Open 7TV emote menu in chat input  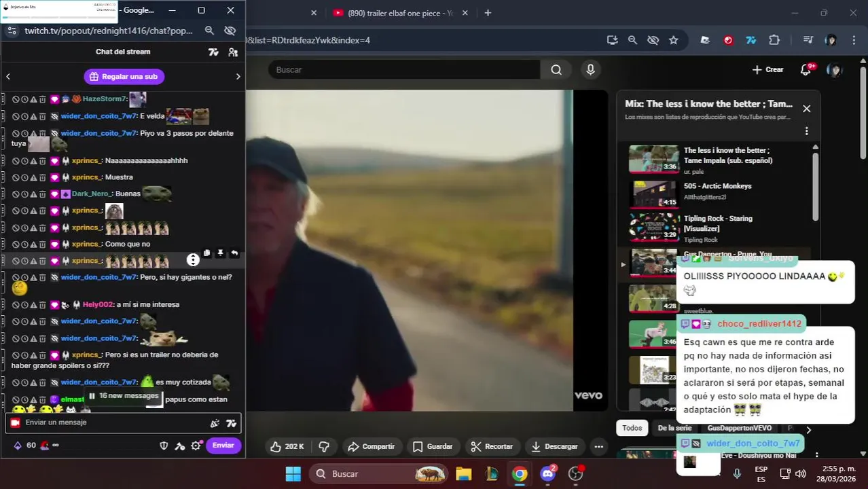tap(231, 423)
